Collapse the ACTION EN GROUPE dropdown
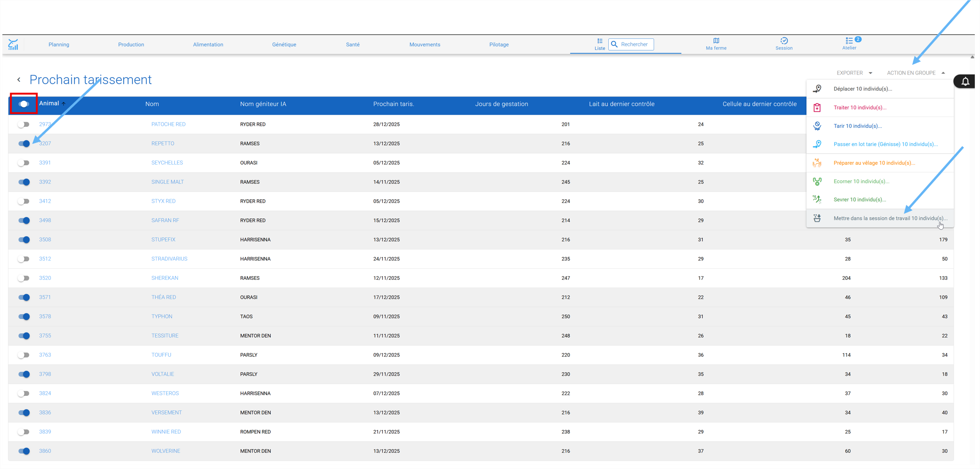980x469 pixels. pyautogui.click(x=916, y=73)
